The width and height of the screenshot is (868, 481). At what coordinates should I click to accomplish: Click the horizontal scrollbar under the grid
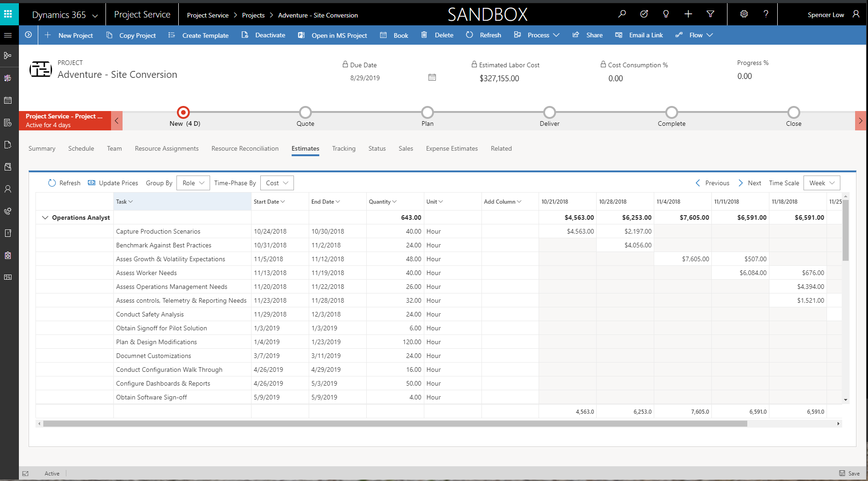coord(395,423)
